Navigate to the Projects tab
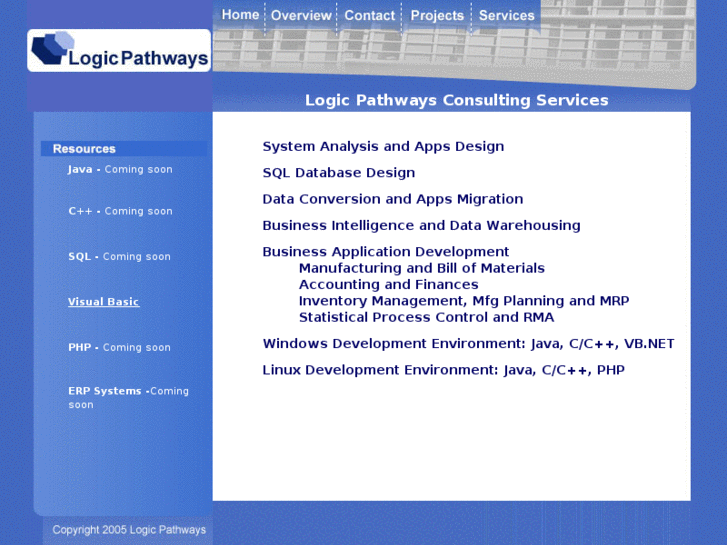Viewport: 727px width, 545px height. [x=437, y=16]
